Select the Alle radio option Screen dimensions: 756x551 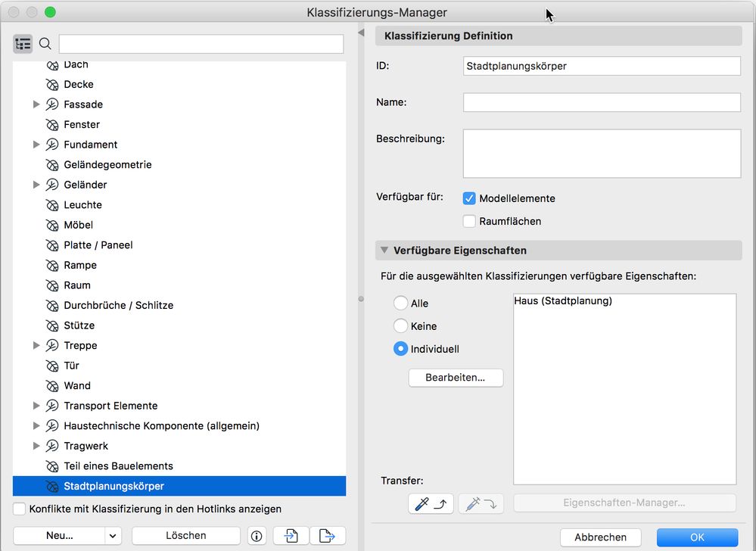click(x=401, y=304)
